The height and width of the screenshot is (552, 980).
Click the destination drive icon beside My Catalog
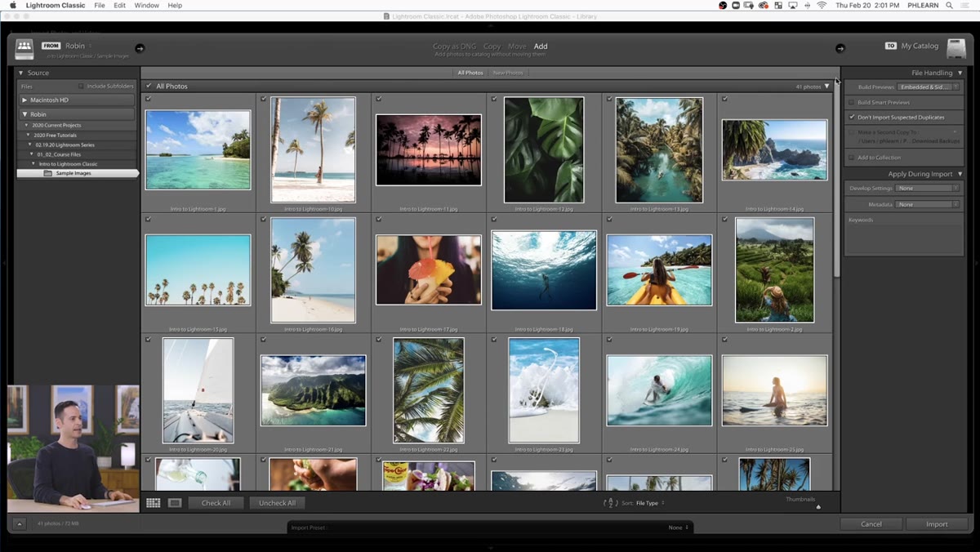click(x=956, y=49)
